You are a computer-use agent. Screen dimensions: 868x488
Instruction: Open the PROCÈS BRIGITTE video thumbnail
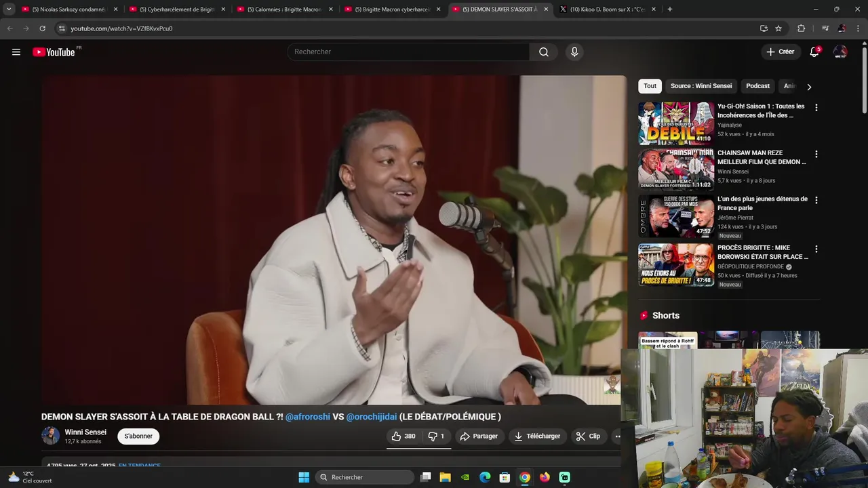point(676,265)
